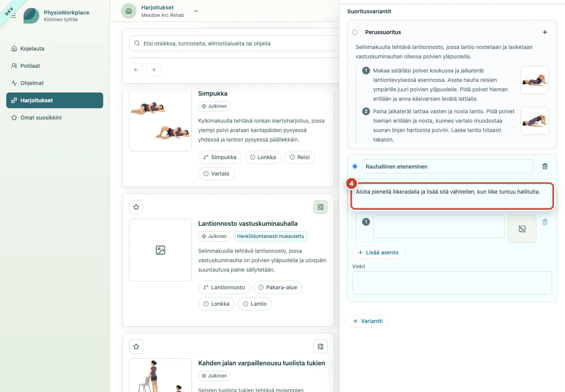Expand the Harjoitukset Meadow Arc Rehab dropdown
The width and height of the screenshot is (565, 392).
(x=196, y=11)
